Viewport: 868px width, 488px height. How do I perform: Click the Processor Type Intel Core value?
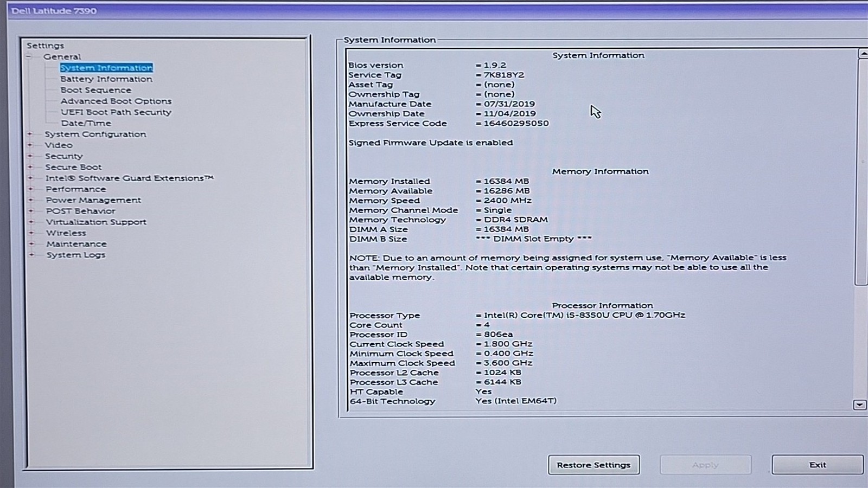coord(584,315)
